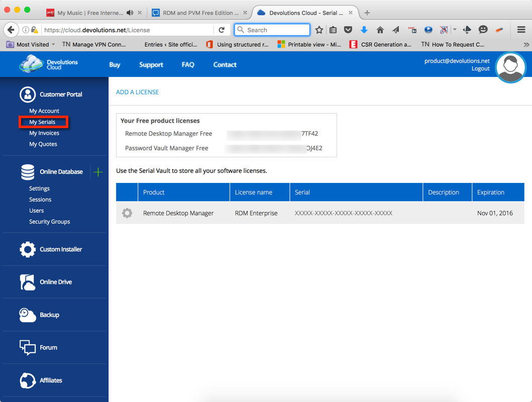Open the How To Request C... bookmark

coord(453,44)
